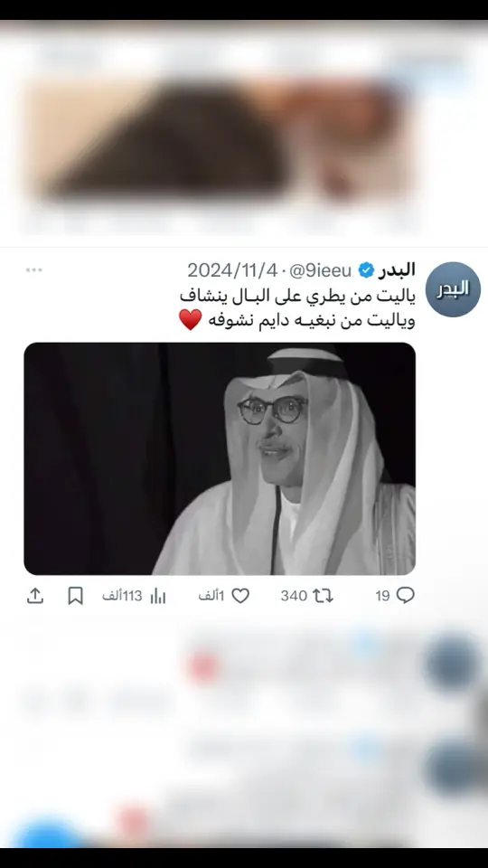This screenshot has height=868, width=488.
Task: Repost the tweet using the retweet arrows
Action: [x=323, y=596]
